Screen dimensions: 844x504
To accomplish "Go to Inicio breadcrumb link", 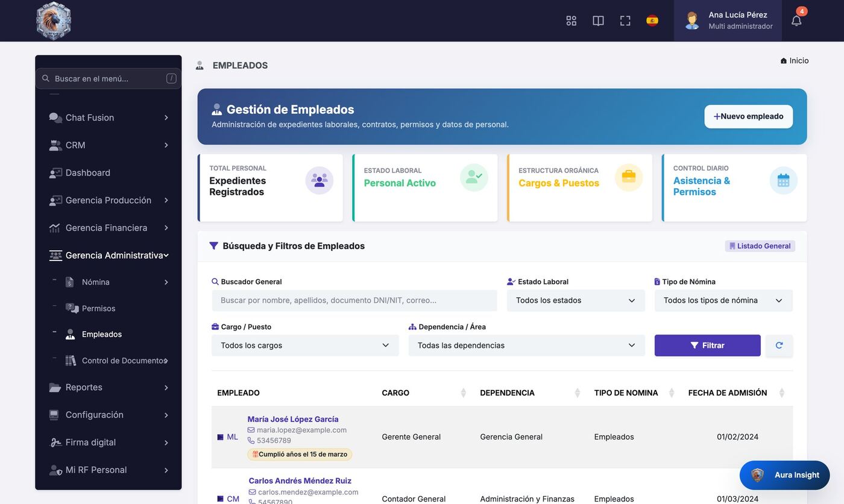I will click(795, 61).
